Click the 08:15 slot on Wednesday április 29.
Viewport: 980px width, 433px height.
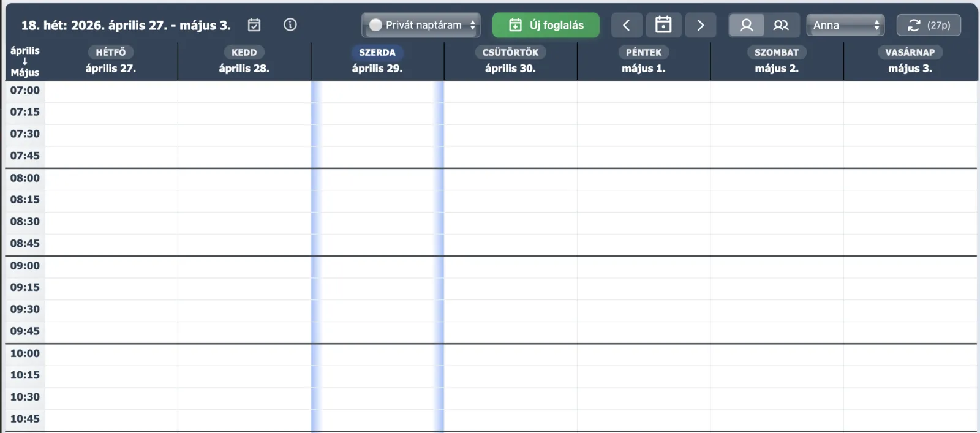[x=377, y=200]
